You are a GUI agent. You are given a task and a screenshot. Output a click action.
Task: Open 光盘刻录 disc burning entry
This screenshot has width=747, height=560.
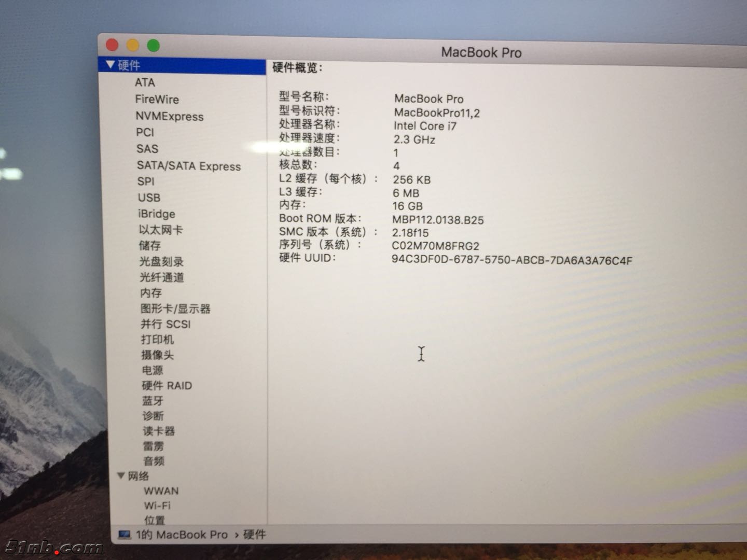coord(161,261)
